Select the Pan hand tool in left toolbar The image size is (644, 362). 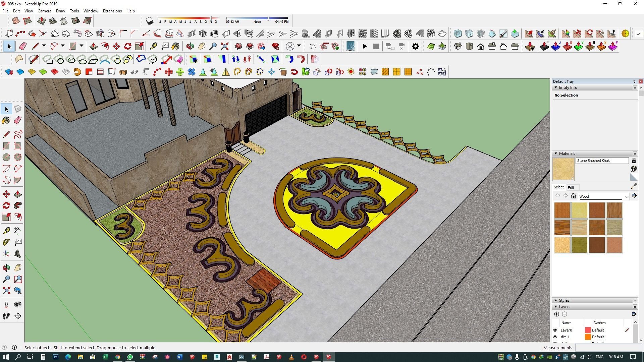click(18, 267)
